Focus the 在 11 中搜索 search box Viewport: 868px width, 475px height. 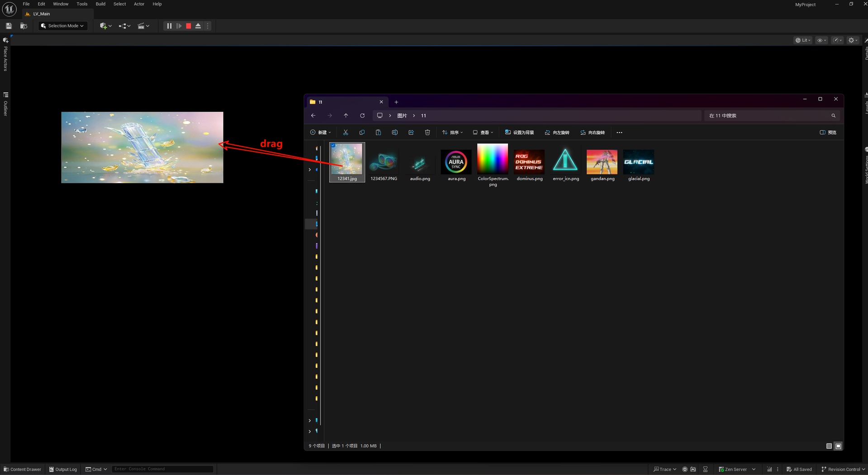[772, 116]
